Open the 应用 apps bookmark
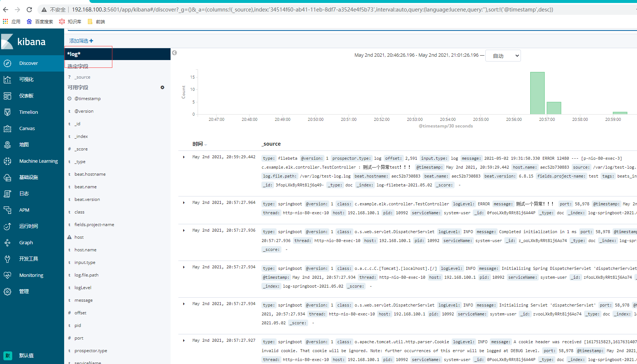The width and height of the screenshot is (637, 364). point(11,22)
